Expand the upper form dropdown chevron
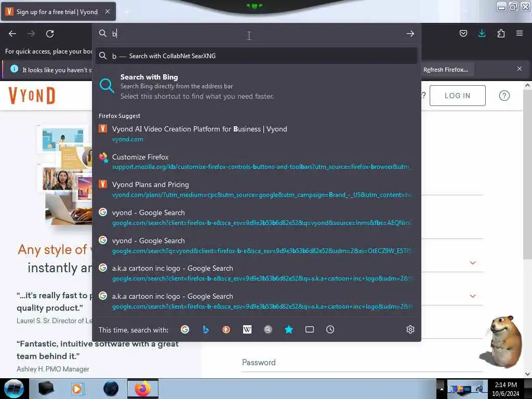The height and width of the screenshot is (399, 532). tap(473, 262)
